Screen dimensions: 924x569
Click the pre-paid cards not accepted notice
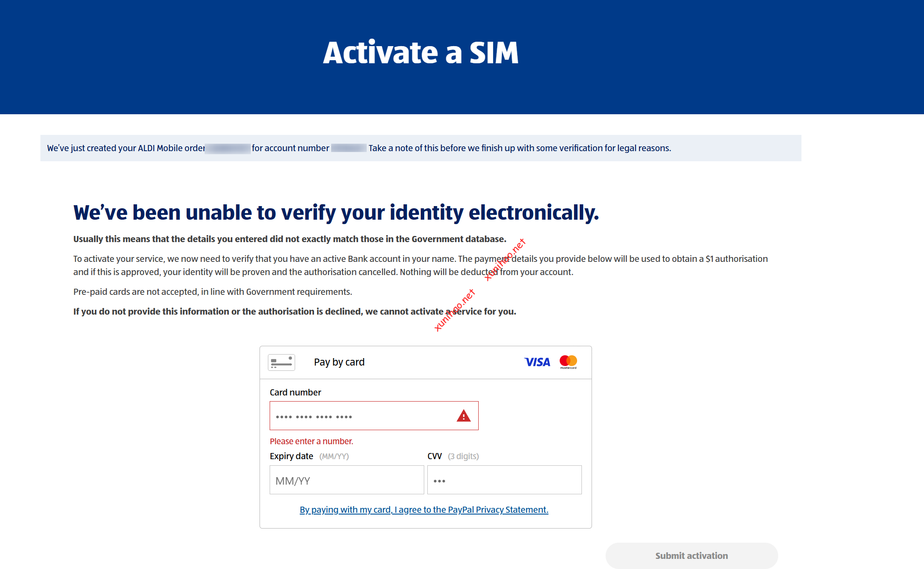point(213,292)
